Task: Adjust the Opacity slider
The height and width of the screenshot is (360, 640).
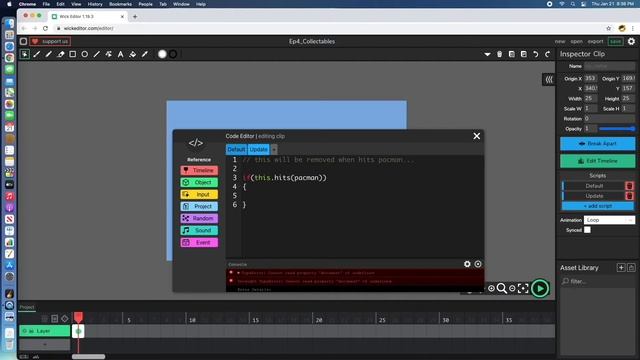Action: point(617,129)
